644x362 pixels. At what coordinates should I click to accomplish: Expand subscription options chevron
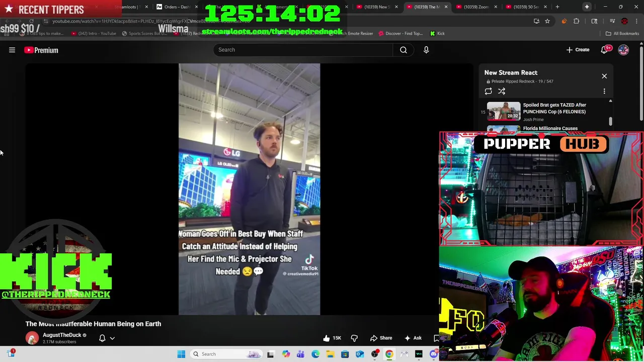coord(112,338)
